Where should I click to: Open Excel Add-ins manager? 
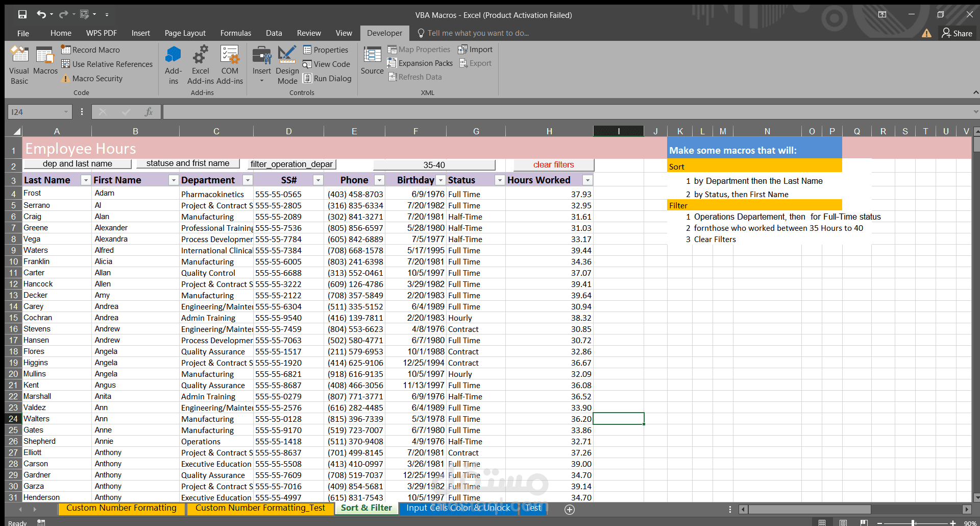[x=200, y=65]
